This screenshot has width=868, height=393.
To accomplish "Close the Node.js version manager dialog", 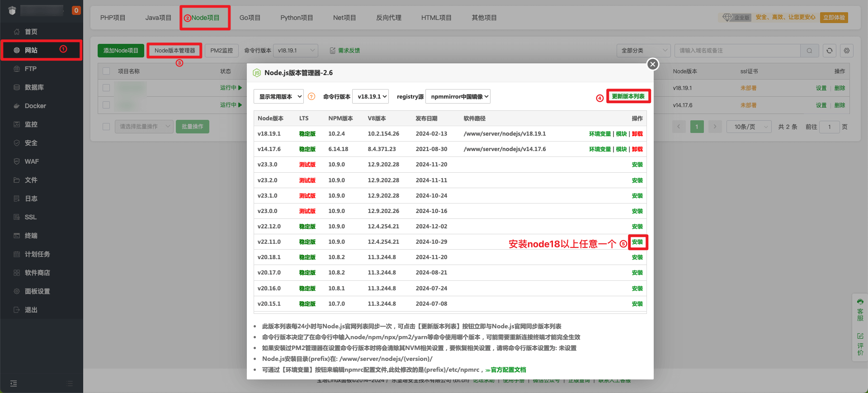I will coord(652,64).
